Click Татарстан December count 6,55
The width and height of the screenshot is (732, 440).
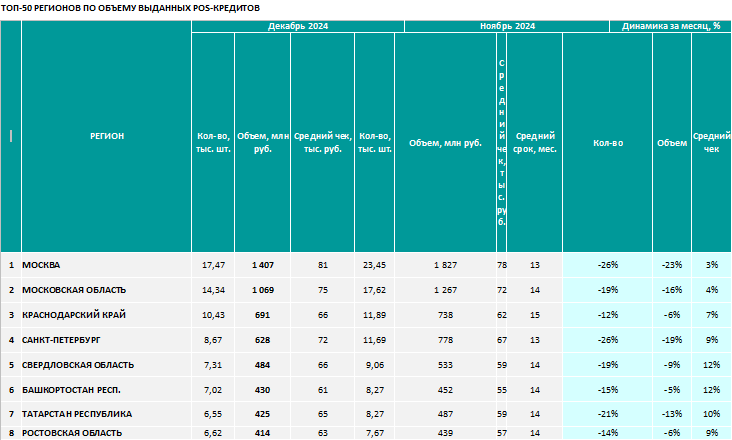coord(213,414)
